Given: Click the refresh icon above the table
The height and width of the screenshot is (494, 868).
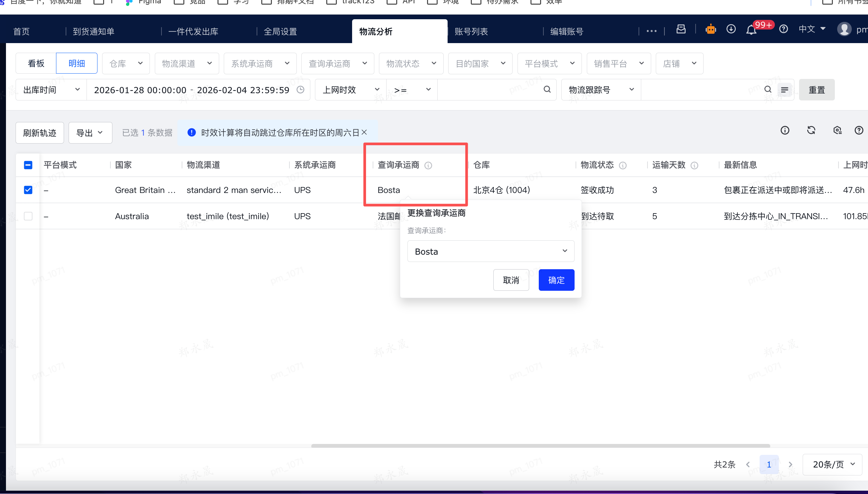Looking at the screenshot, I should pyautogui.click(x=811, y=130).
